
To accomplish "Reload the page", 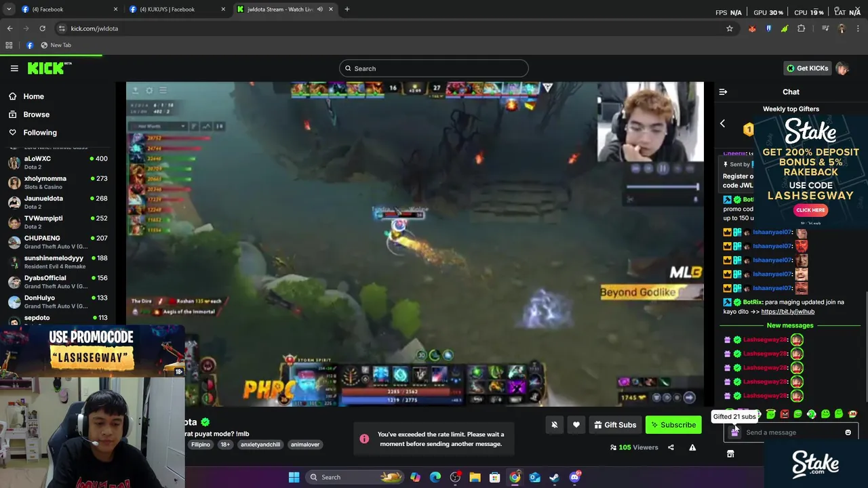I will [42, 28].
